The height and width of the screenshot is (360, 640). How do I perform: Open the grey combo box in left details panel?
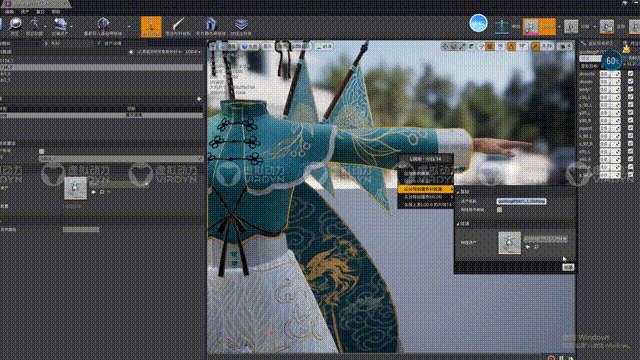(121, 158)
